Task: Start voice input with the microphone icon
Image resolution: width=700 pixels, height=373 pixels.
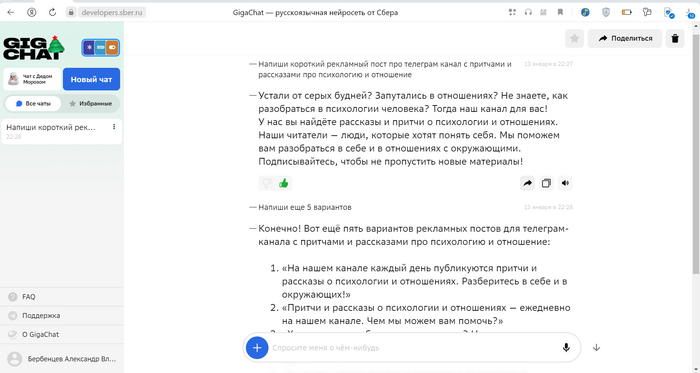Action: pos(566,348)
